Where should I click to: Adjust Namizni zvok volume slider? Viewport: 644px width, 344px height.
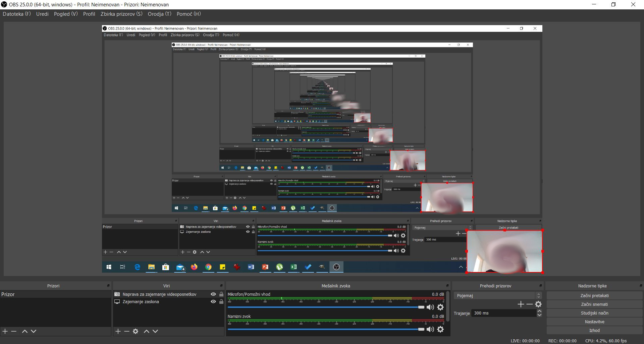click(326, 329)
